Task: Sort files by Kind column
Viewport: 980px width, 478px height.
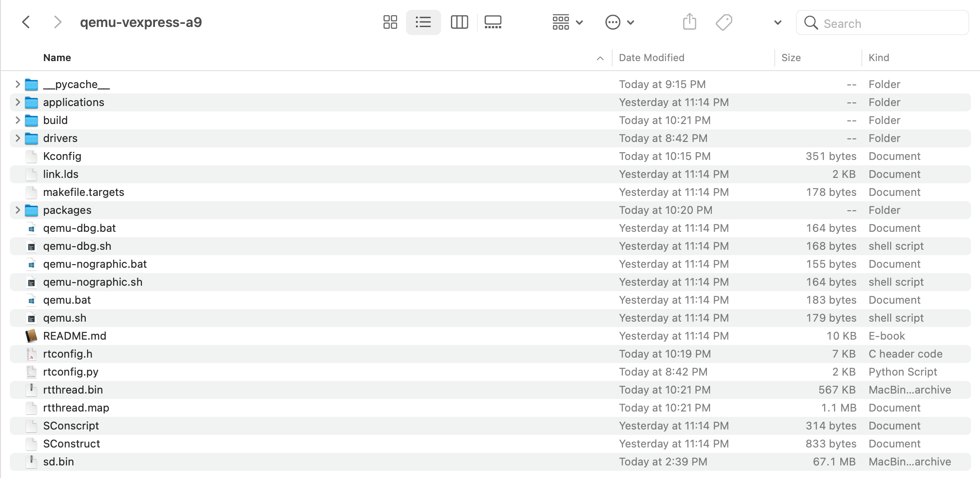Action: coord(878,58)
